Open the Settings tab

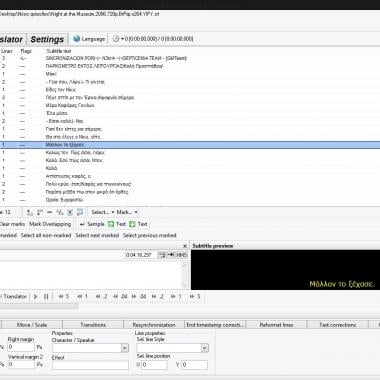pos(47,39)
